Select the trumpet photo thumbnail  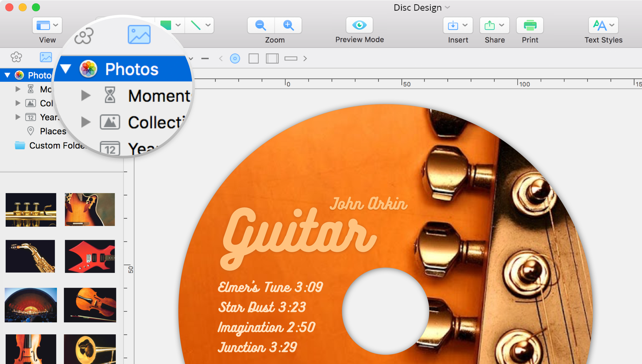[x=31, y=210]
